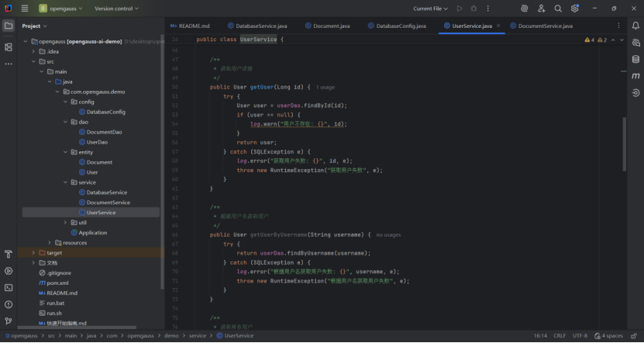644x343 pixels.
Task: Switch to the DocumentService.java tab
Action: click(542, 26)
